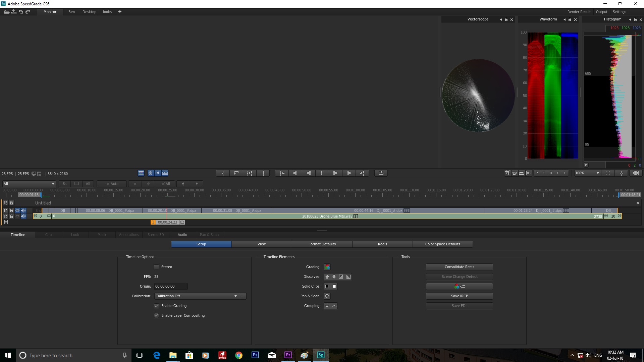Image resolution: width=644 pixels, height=362 pixels.
Task: Switch to the Audio tab
Action: pyautogui.click(x=182, y=235)
